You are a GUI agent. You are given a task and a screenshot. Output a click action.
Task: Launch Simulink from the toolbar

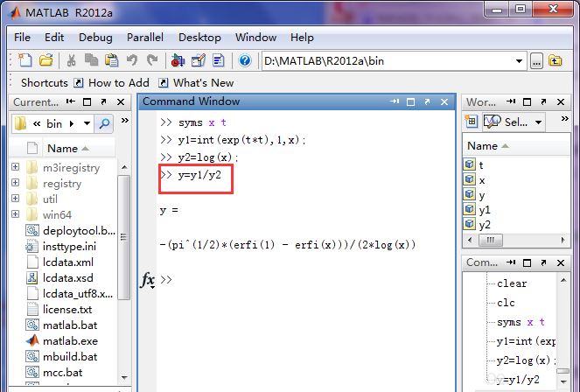tap(178, 60)
